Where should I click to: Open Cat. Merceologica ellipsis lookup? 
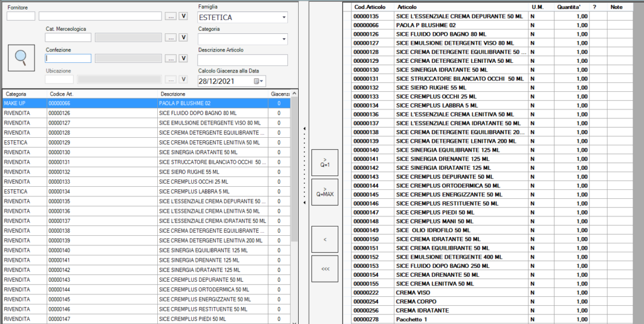170,38
